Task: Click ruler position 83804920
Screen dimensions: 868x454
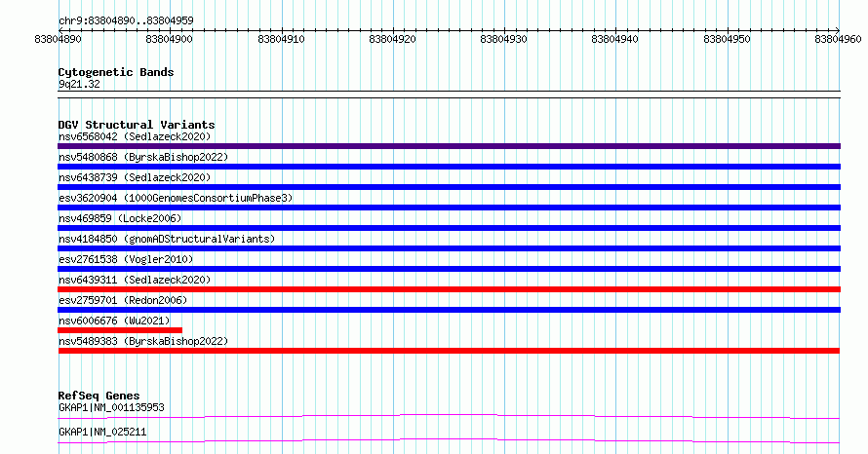Action: pyautogui.click(x=392, y=39)
